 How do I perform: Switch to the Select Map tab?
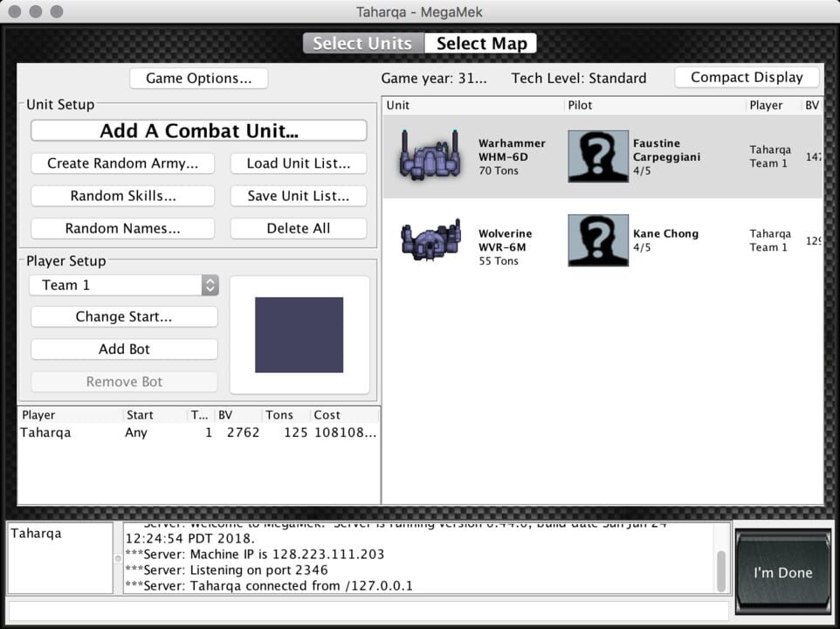tap(481, 42)
